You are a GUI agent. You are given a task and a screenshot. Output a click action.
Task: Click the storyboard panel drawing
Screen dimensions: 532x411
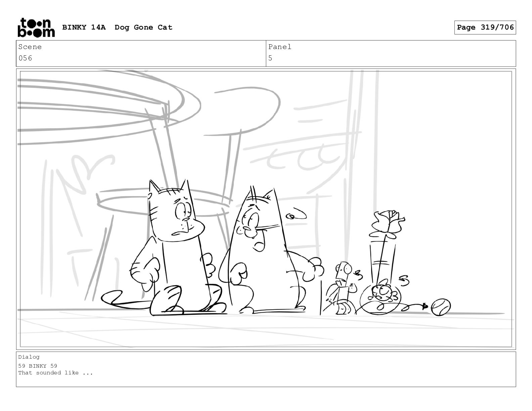click(266, 209)
